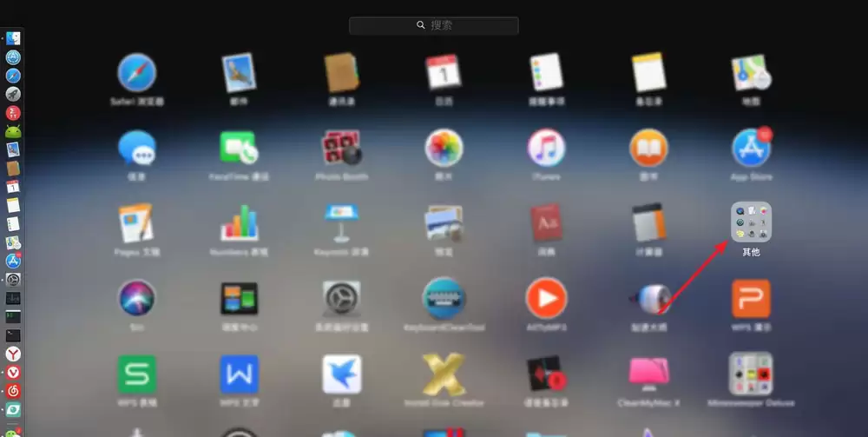This screenshot has width=868, height=437.
Task: Click the magnifier in the search field
Action: click(421, 25)
